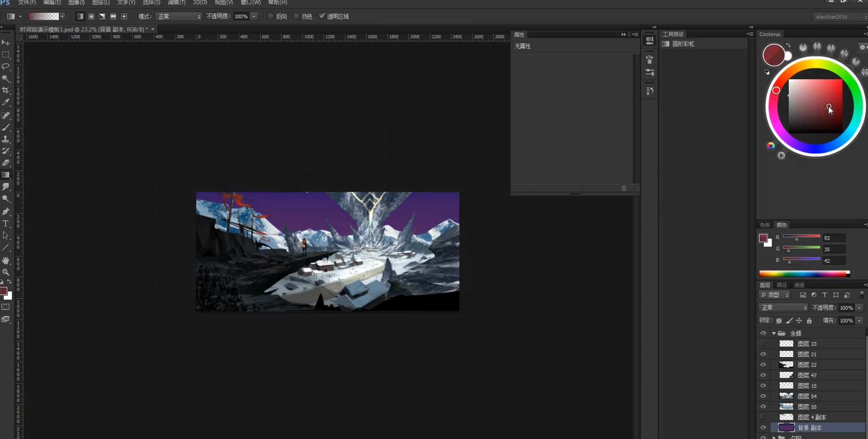Screen dimensions: 868x439
Task: Choose the radial gradient style icon
Action: tap(91, 17)
